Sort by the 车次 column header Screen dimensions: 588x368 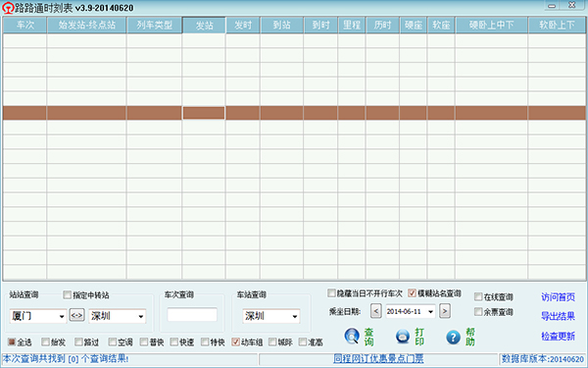(25, 26)
